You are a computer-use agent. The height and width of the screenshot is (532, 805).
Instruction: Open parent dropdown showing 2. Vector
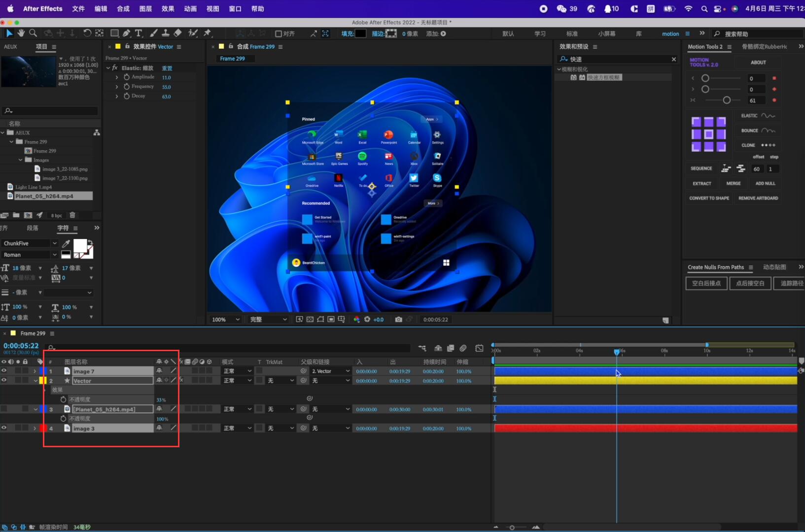tap(330, 371)
